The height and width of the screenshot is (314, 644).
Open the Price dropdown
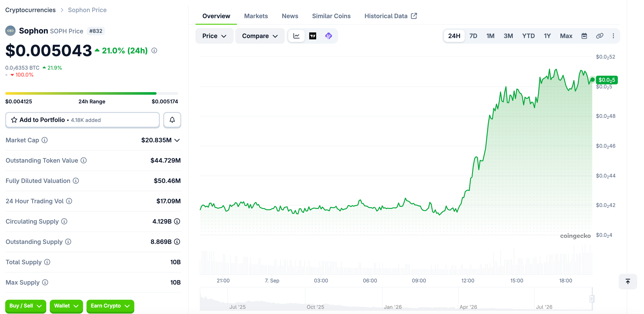point(214,36)
